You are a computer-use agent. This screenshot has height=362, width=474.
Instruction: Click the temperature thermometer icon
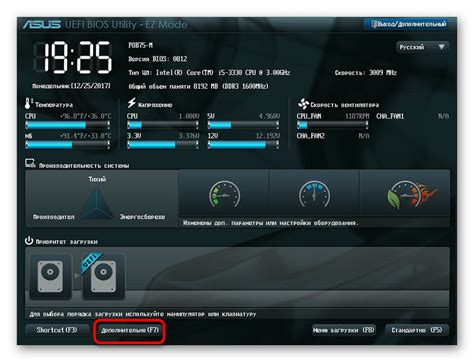28,103
